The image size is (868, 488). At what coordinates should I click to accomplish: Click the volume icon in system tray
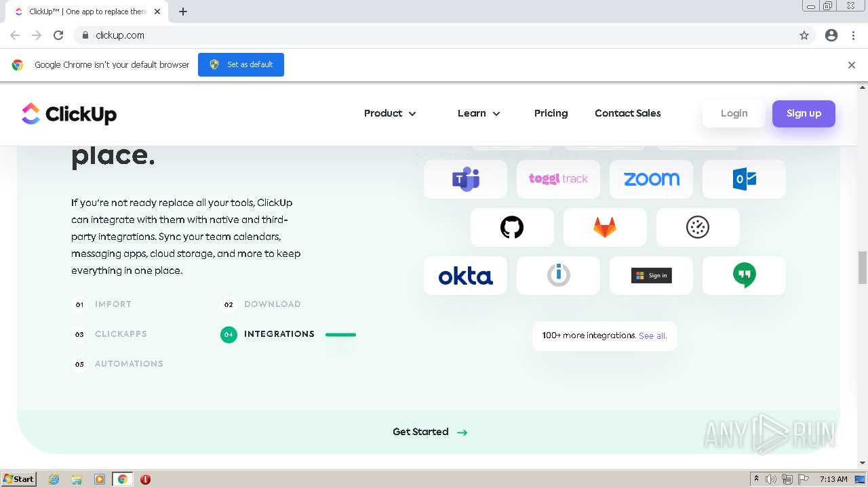pos(771,479)
